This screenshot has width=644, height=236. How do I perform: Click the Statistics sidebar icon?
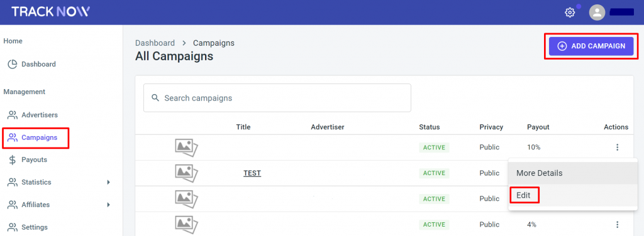pyautogui.click(x=13, y=182)
